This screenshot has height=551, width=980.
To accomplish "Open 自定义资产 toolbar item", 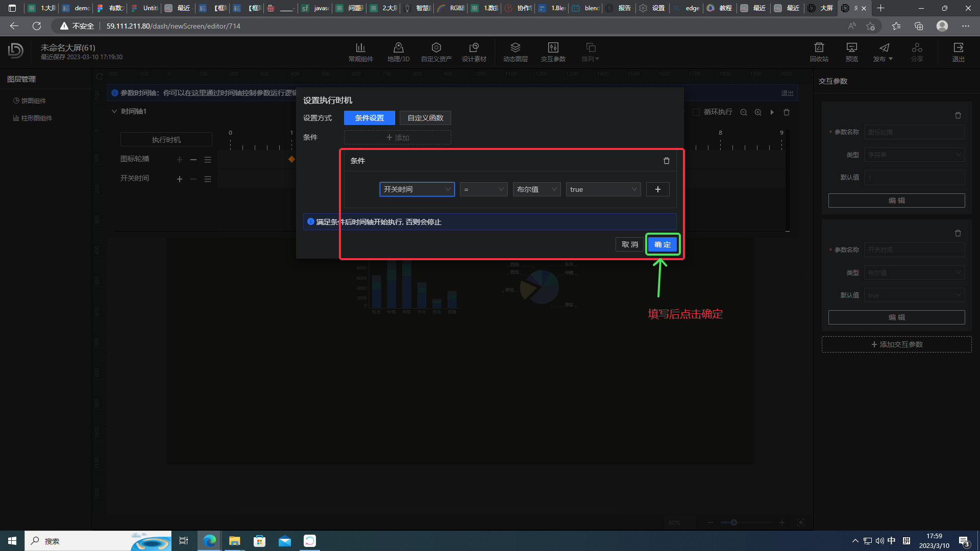I will (436, 52).
